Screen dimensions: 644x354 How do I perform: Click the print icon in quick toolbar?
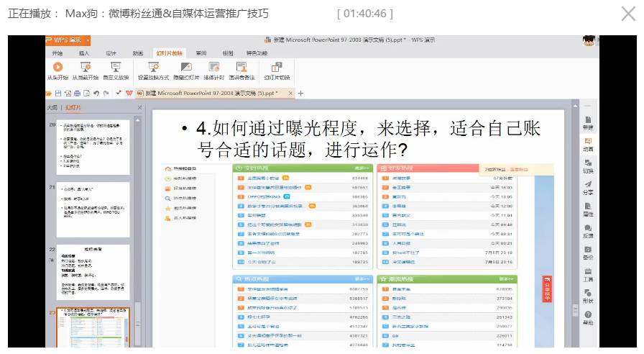(x=77, y=94)
